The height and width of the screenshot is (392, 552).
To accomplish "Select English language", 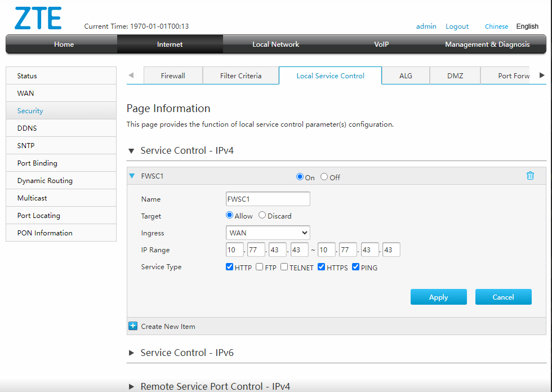I will point(527,26).
